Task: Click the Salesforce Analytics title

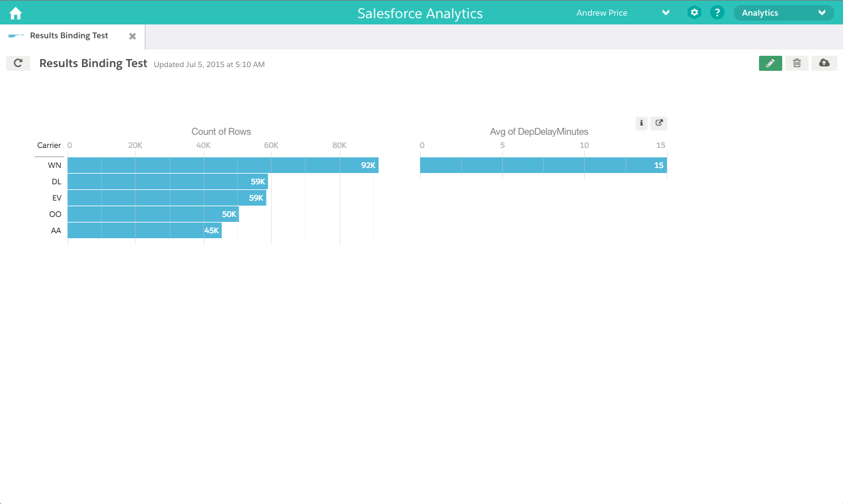Action: click(x=420, y=13)
